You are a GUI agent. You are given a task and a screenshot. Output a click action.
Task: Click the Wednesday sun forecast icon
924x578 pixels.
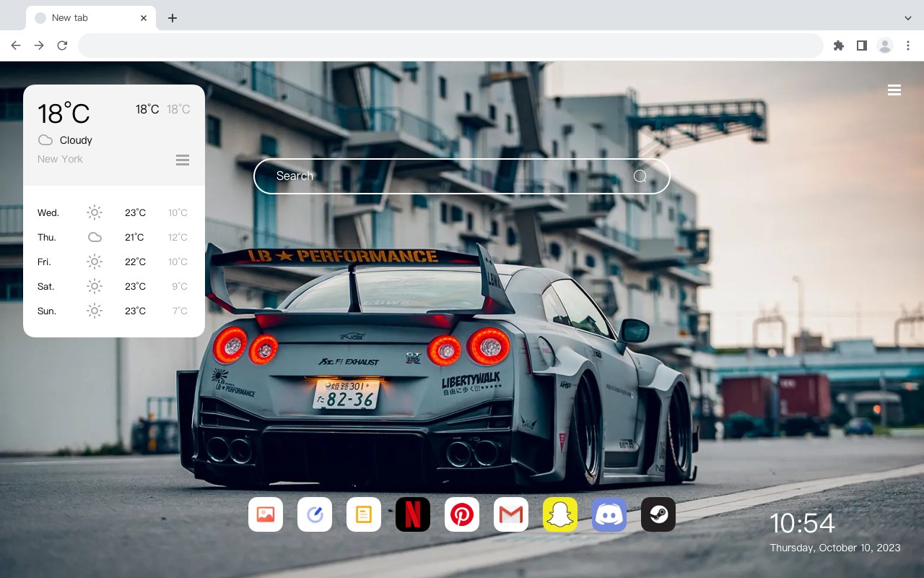pyautogui.click(x=95, y=212)
